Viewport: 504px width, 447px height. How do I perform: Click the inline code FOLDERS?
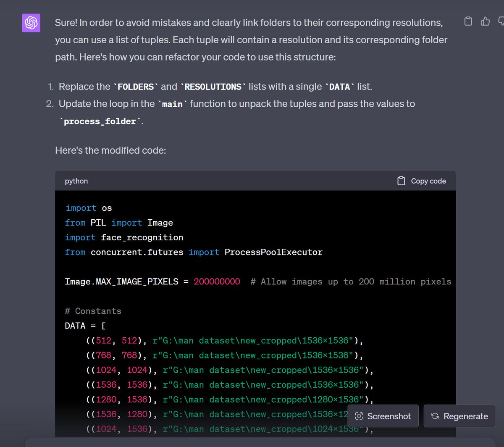(x=136, y=87)
